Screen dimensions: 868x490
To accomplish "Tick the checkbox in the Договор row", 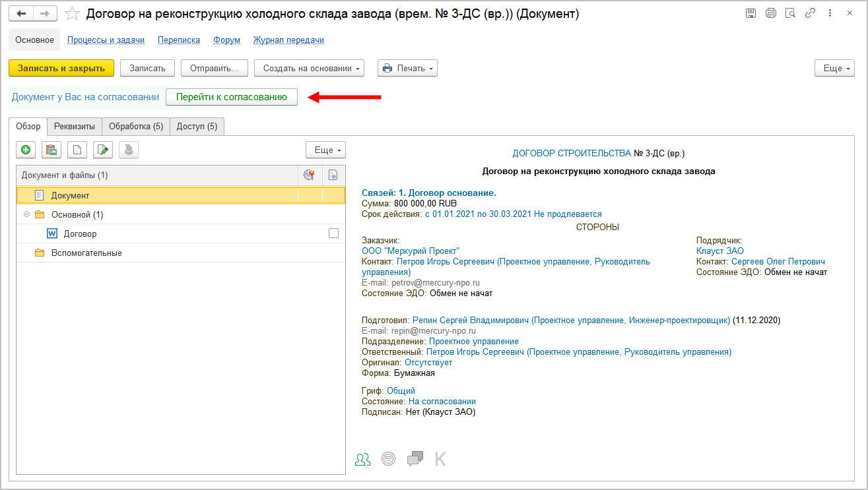I will [x=333, y=233].
